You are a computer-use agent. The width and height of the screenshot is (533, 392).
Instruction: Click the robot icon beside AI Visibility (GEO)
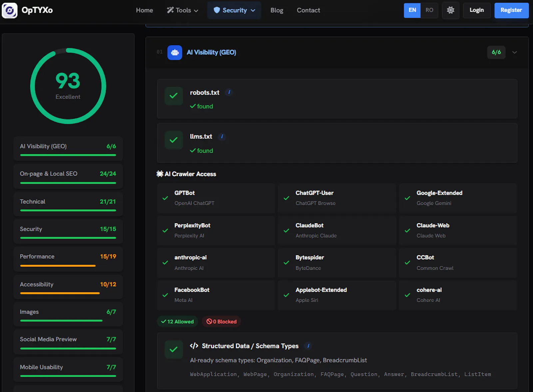click(x=175, y=52)
